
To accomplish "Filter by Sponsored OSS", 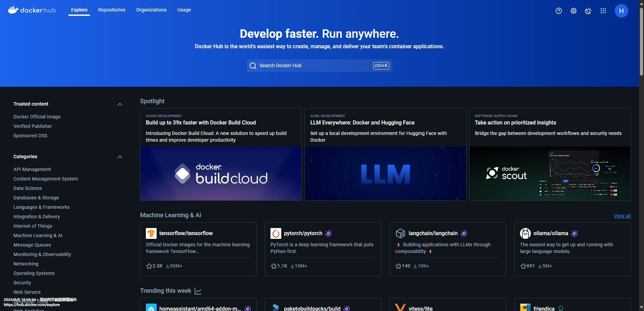I will click(x=30, y=136).
